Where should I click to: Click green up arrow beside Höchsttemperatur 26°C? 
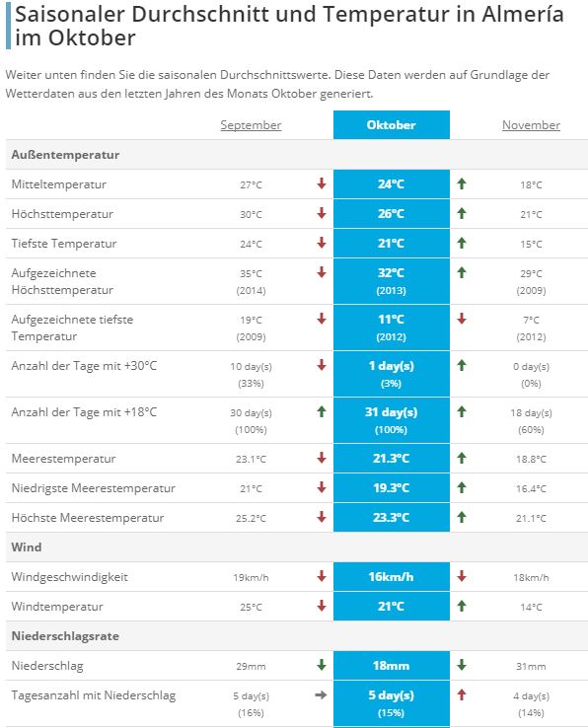click(x=461, y=214)
